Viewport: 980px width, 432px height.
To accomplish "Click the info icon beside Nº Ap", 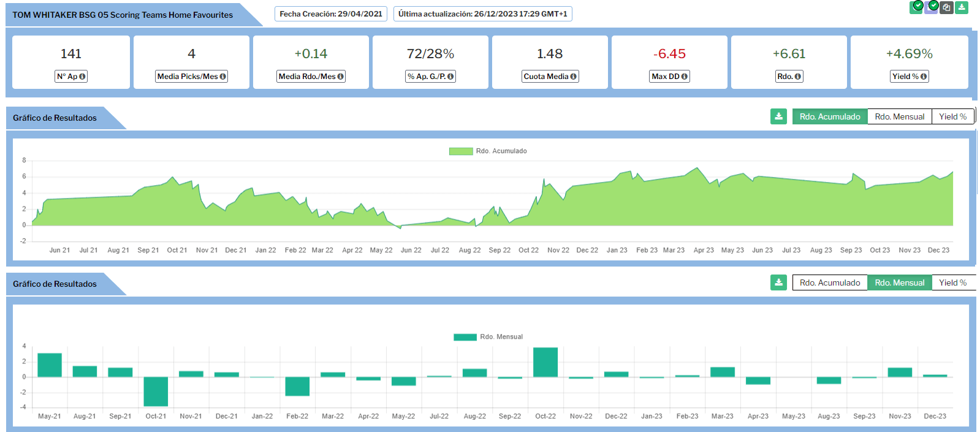I will pyautogui.click(x=82, y=77).
